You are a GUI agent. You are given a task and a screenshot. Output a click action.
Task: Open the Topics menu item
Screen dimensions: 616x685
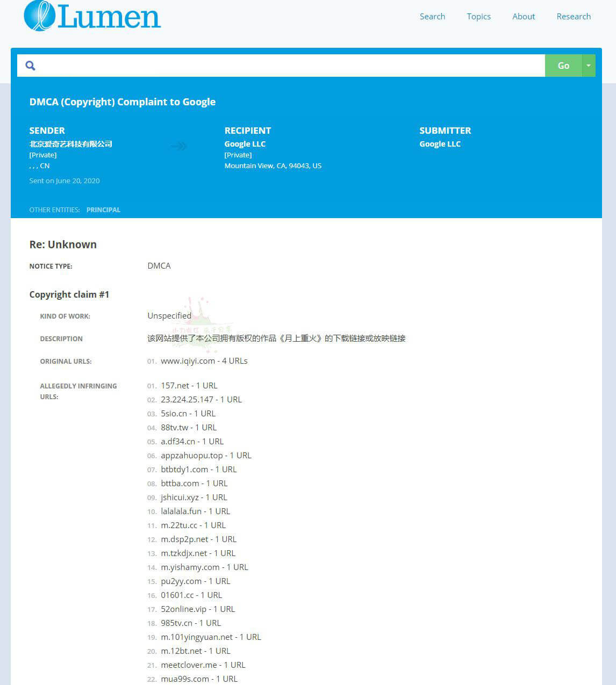[478, 17]
